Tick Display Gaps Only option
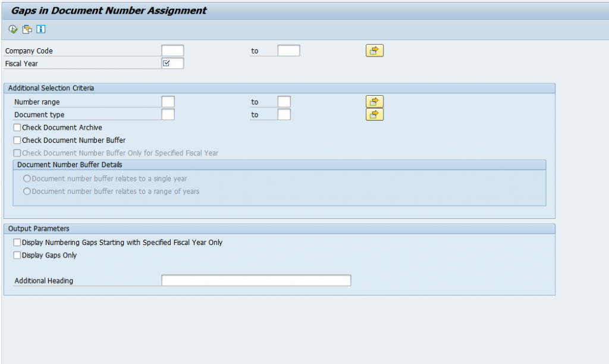The height and width of the screenshot is (364, 609). coord(17,255)
